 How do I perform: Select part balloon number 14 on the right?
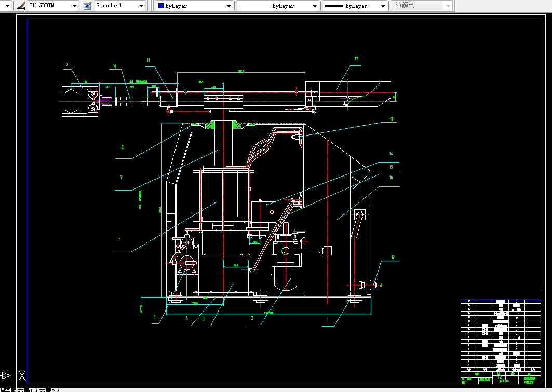pyautogui.click(x=391, y=154)
